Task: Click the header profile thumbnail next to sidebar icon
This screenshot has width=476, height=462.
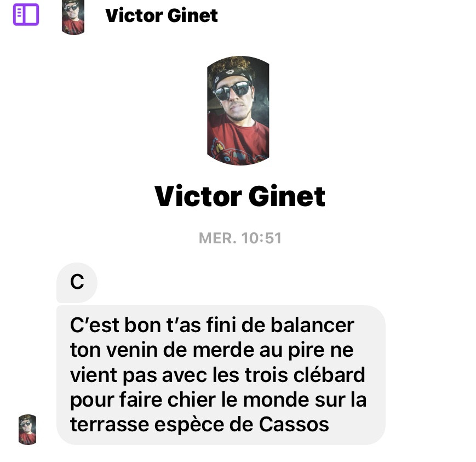Action: click(x=73, y=18)
